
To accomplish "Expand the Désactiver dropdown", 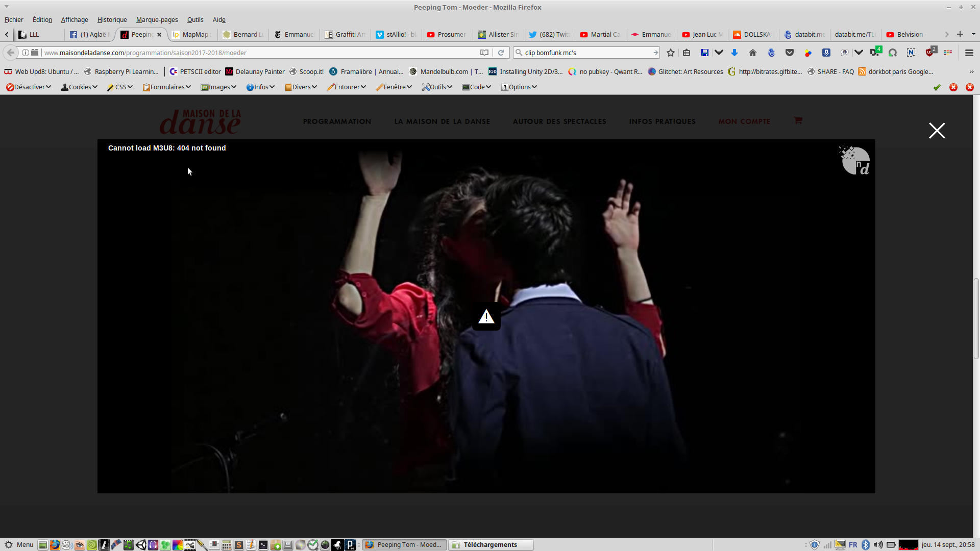I will pos(29,87).
